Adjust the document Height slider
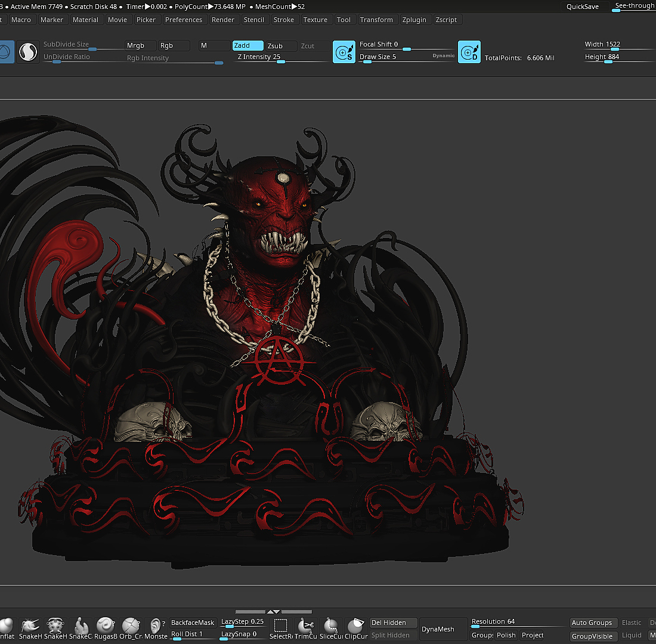The width and height of the screenshot is (656, 644). [620, 58]
